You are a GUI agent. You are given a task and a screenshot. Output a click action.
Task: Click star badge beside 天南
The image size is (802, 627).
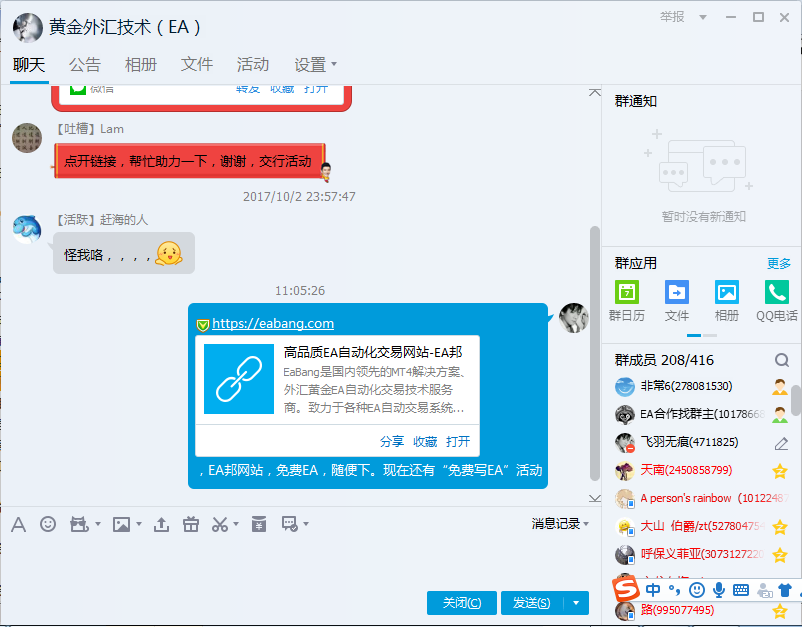point(779,471)
